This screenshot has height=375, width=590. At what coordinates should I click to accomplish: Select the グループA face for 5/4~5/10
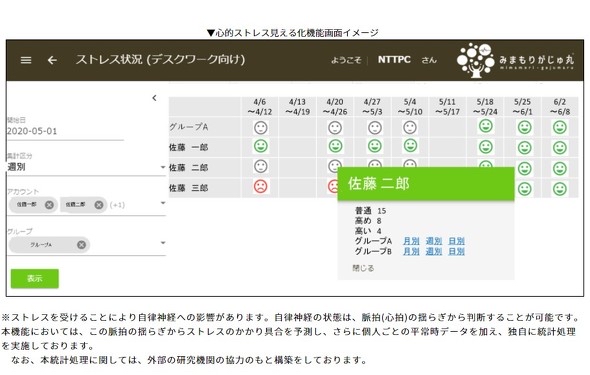410,128
